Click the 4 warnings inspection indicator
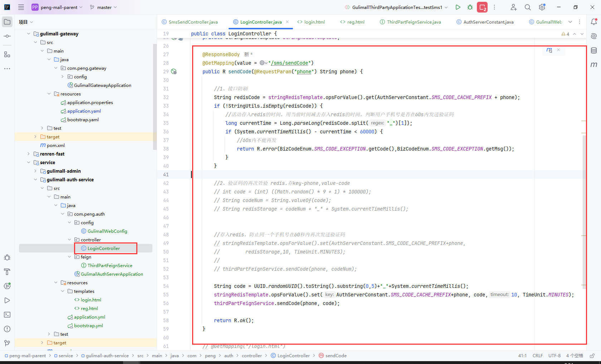Viewport: 601px width, 364px height. [565, 34]
